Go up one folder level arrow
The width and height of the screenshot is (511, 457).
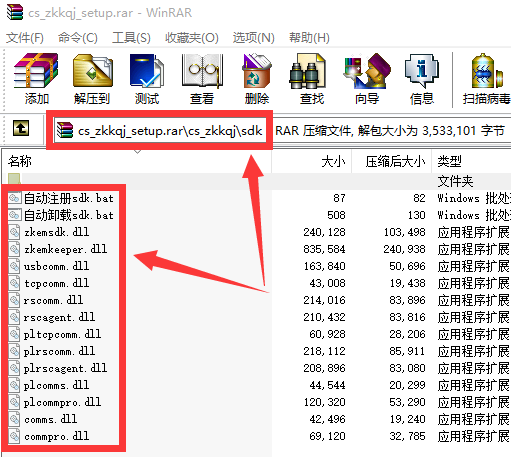(x=21, y=128)
